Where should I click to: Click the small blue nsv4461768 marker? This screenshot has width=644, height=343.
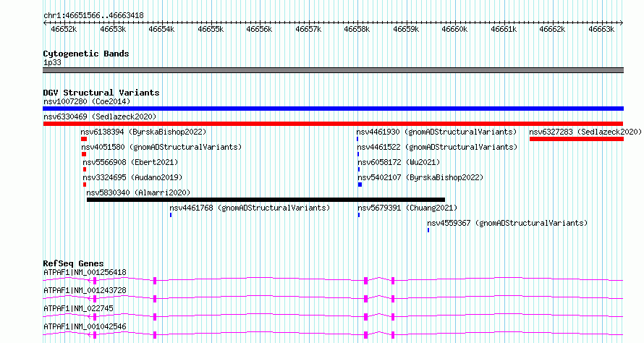coord(171,215)
